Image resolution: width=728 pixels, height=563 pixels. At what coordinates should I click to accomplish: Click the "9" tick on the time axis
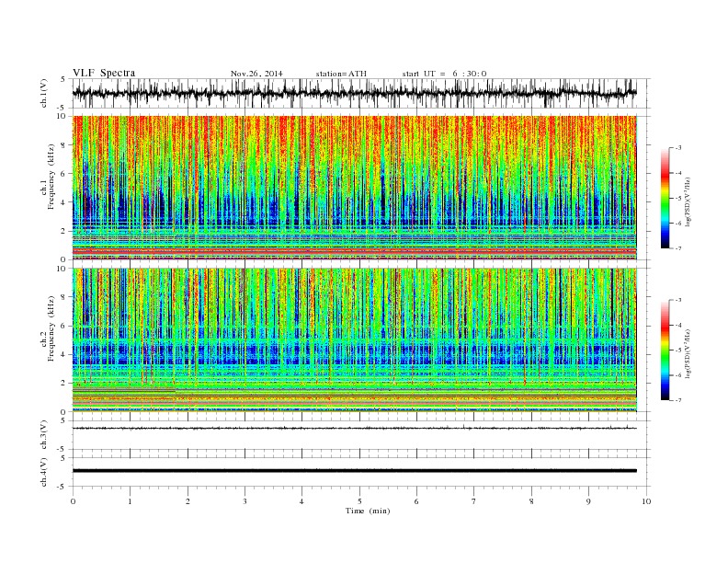pos(588,501)
